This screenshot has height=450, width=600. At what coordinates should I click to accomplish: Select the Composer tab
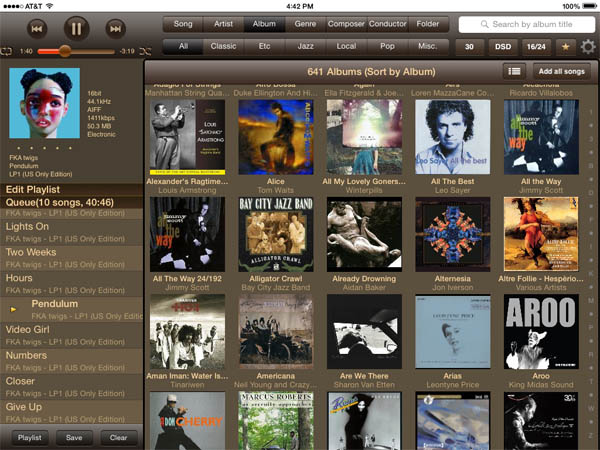[x=346, y=24]
